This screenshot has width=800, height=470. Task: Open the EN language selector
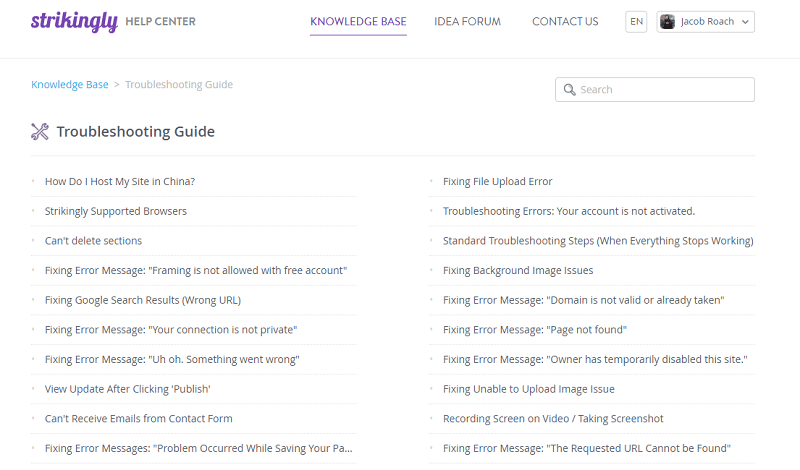636,22
